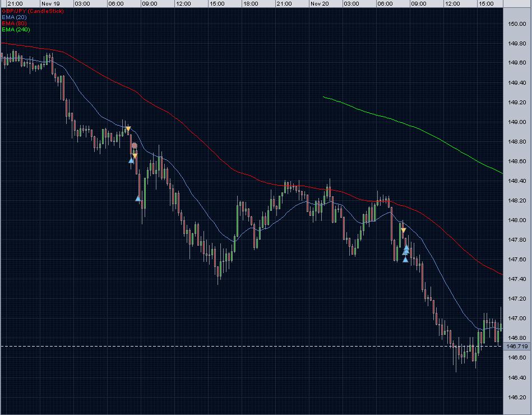Select the 15:00 label at far right of time axis
This screenshot has width=532, height=415.
point(486,4)
